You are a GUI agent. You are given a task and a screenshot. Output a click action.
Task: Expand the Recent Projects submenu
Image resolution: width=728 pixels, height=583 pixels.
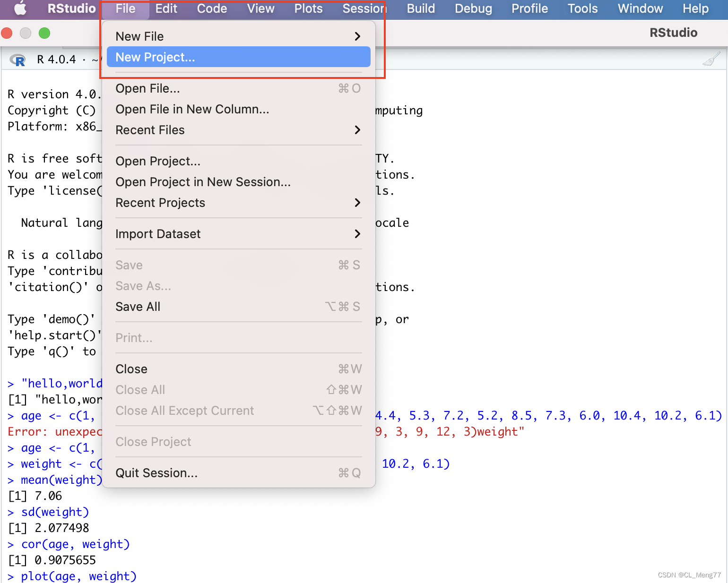pyautogui.click(x=239, y=203)
